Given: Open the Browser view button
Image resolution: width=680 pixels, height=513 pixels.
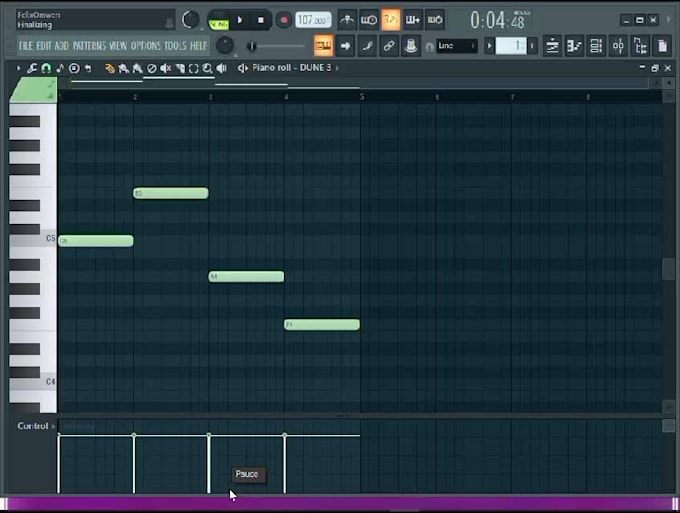Looking at the screenshot, I should point(640,46).
